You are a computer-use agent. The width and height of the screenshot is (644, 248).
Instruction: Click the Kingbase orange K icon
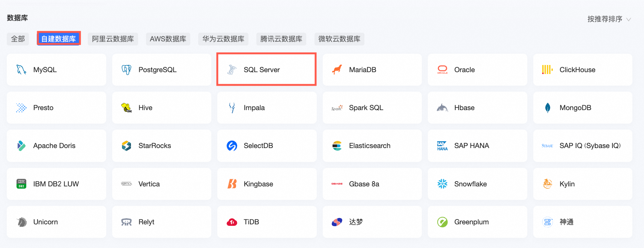(232, 184)
